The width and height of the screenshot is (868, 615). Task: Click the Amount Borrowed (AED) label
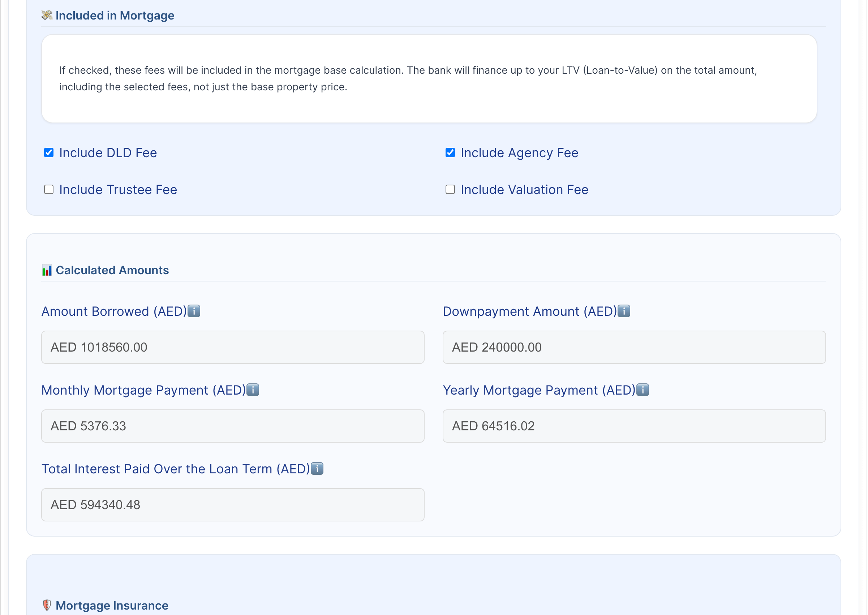[x=114, y=311]
